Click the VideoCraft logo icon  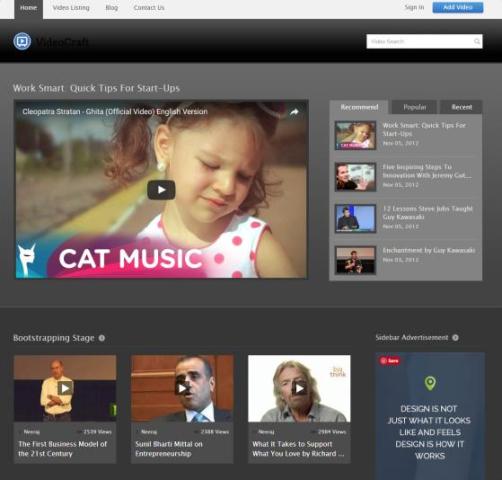click(x=22, y=41)
